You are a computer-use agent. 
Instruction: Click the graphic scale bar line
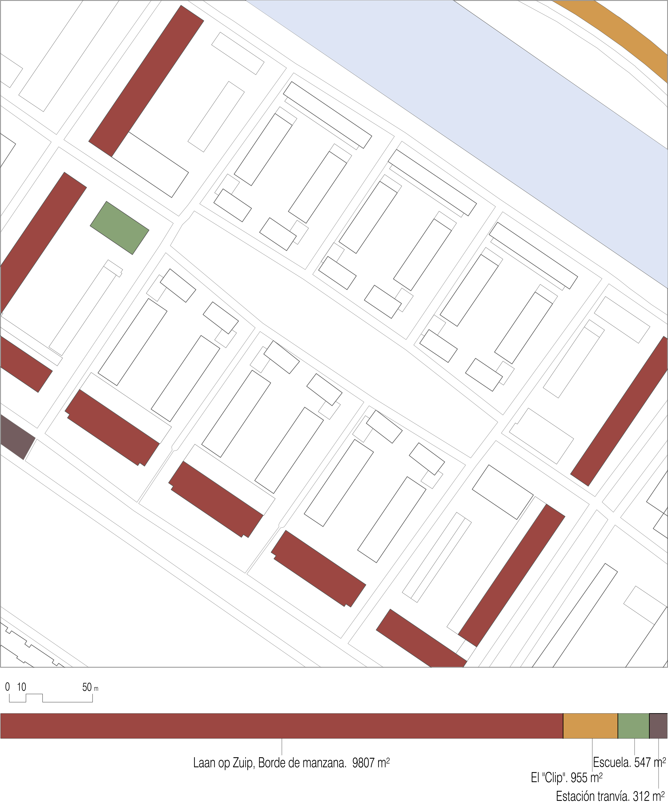(51, 698)
